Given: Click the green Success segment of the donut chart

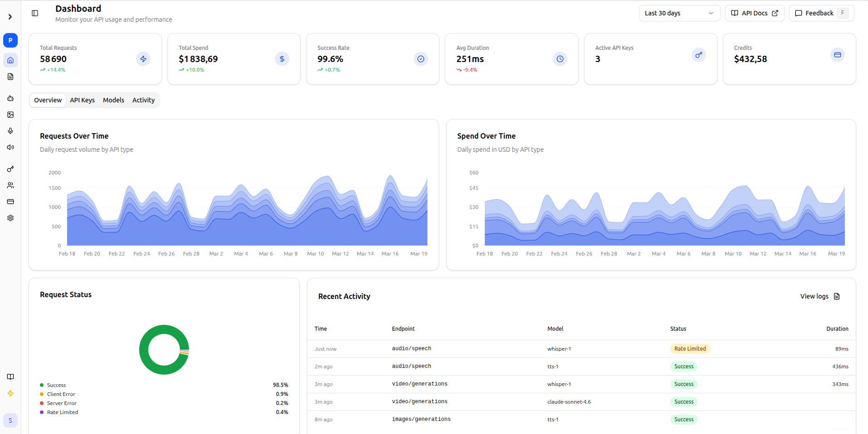Looking at the screenshot, I should click(x=164, y=325).
